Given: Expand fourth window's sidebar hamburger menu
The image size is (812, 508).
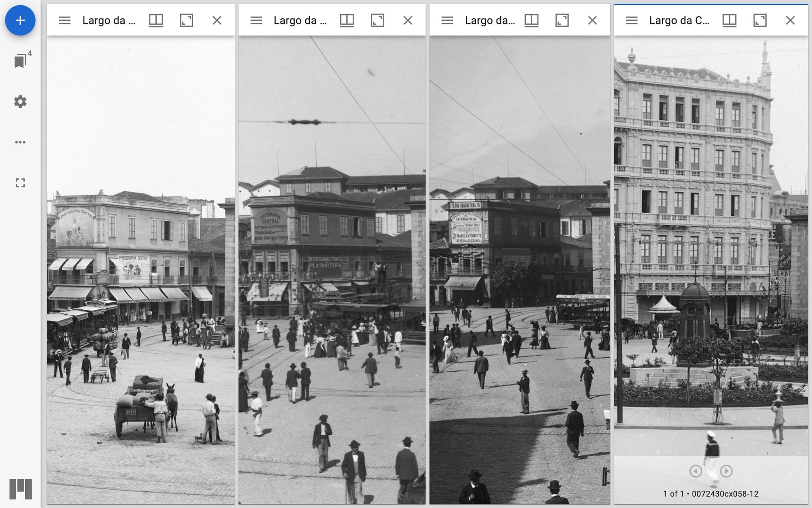Looking at the screenshot, I should (631, 20).
